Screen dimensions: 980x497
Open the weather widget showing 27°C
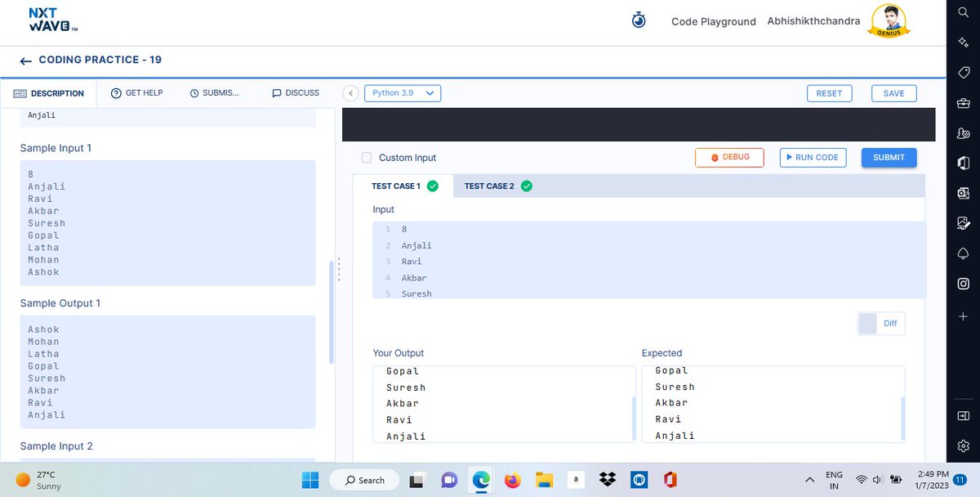37,480
